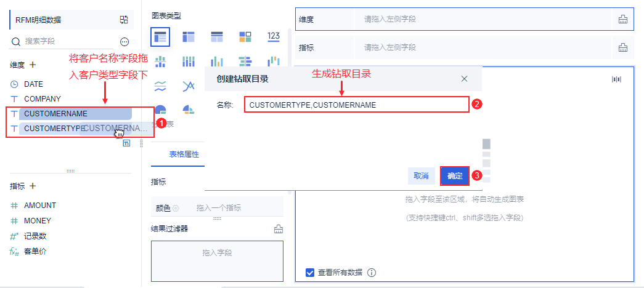Toggle the 查看所有数据 checkbox
The height and width of the screenshot is (288, 644).
click(x=310, y=273)
